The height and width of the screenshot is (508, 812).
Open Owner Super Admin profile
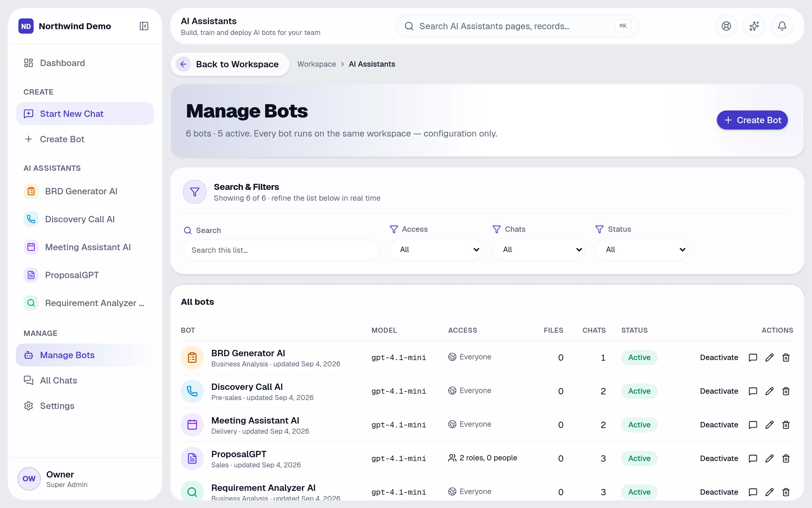tap(85, 479)
